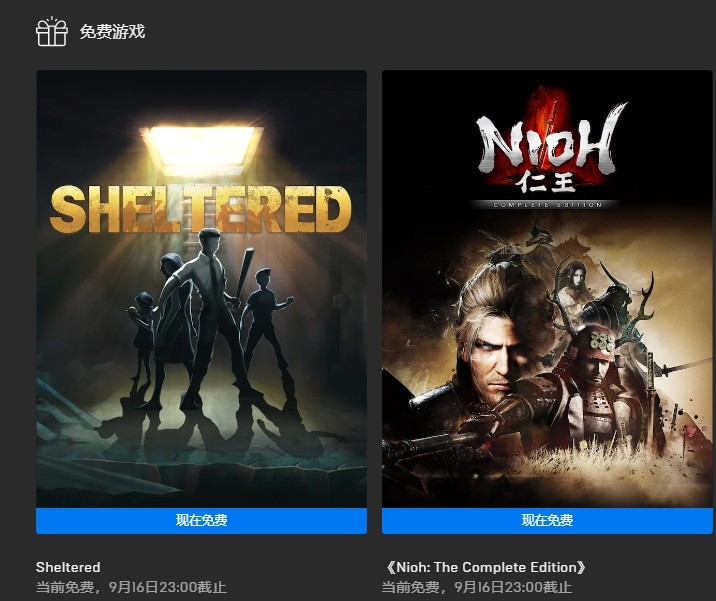Click the gift box icon

[52, 32]
